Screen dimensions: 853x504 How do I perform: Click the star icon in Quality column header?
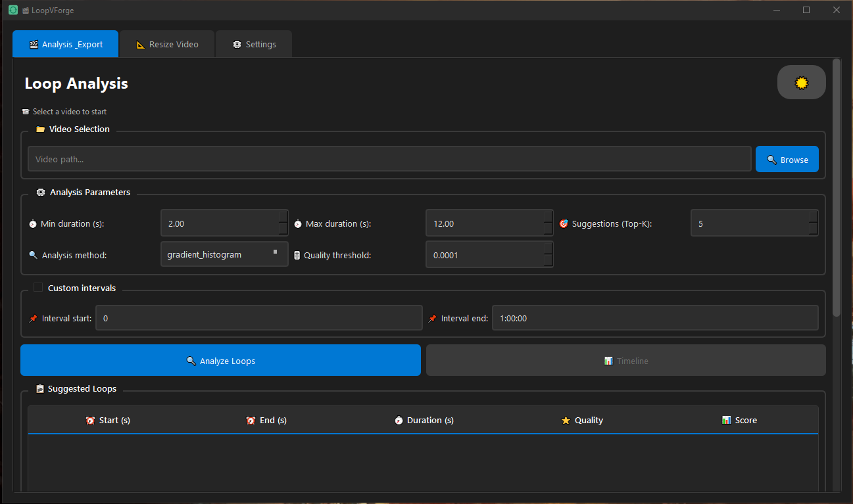(x=566, y=421)
